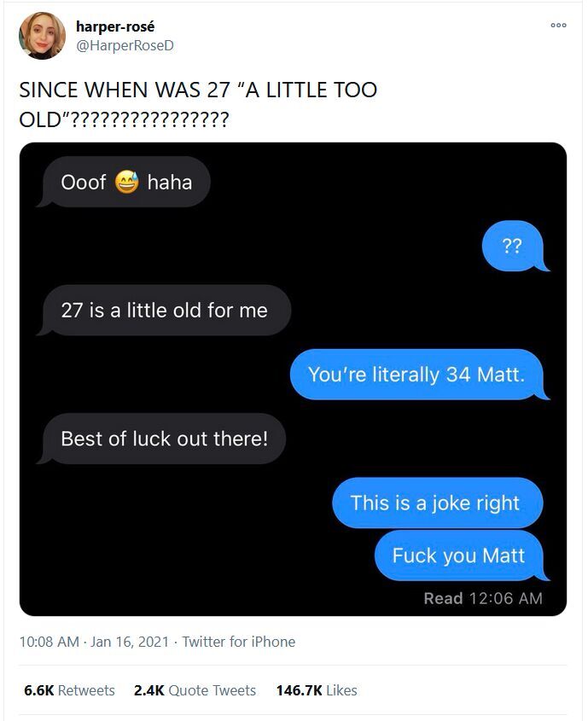Click the 'Best of luck out there!' bubble

[161, 439]
